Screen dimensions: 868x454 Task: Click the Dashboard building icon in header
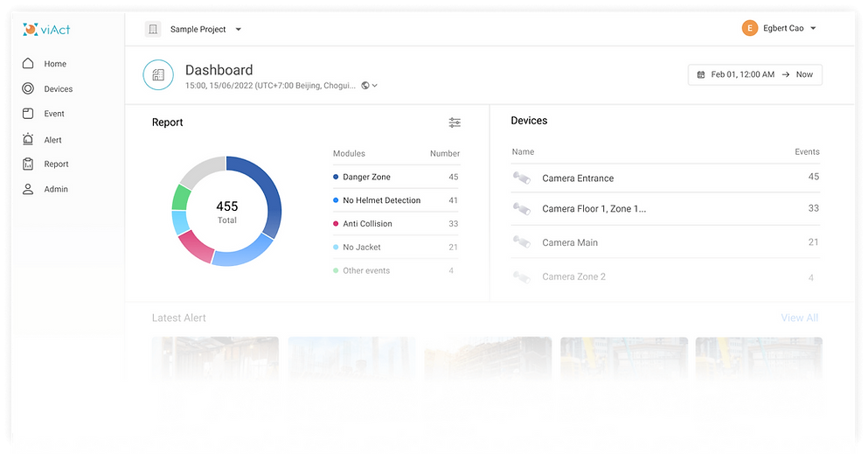pos(158,75)
